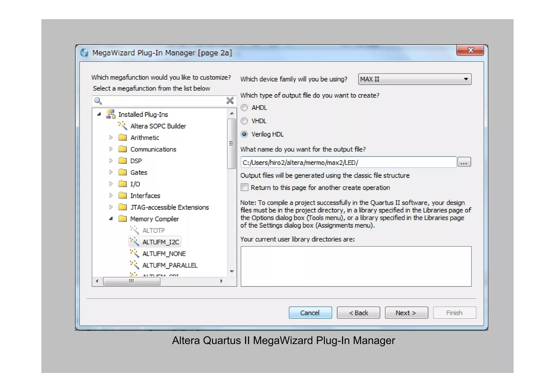Click the horizontal scroll left arrow

(x=97, y=281)
